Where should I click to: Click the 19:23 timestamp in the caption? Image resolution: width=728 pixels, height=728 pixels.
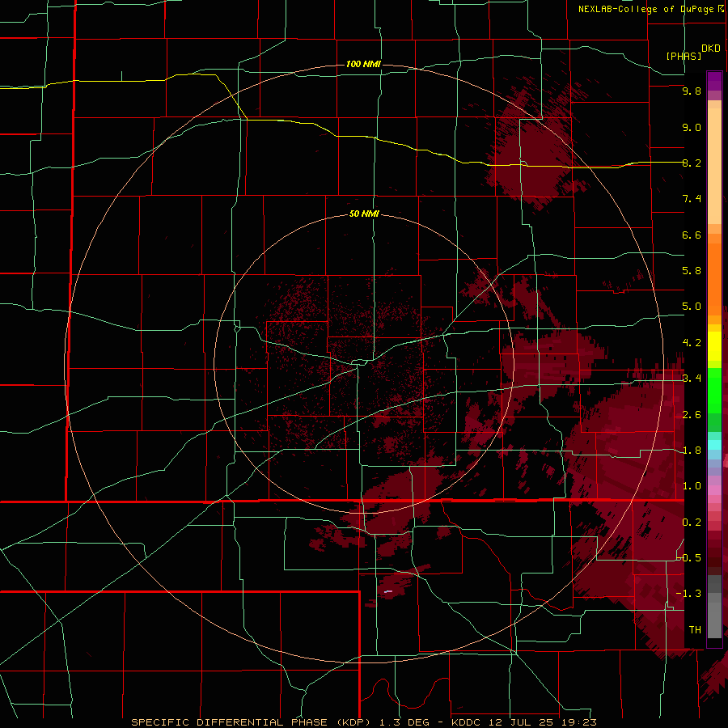[x=580, y=722]
